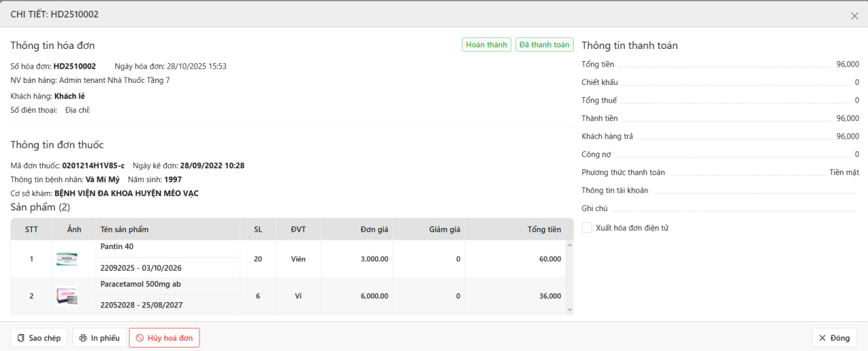Open the Pantin 40 product thumbnail
Screen dimensions: 868x351
[x=67, y=259]
